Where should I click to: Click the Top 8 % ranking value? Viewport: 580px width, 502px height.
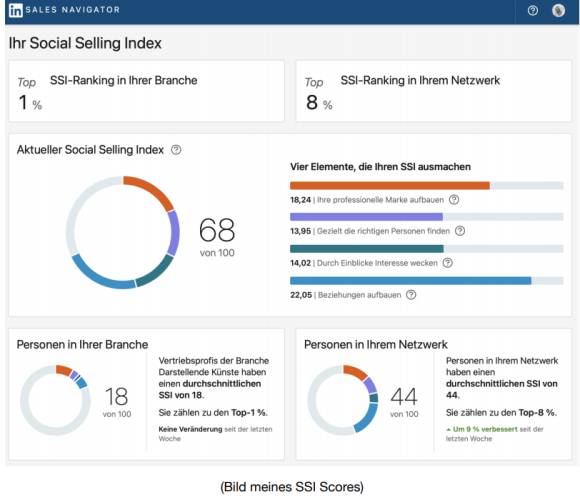pyautogui.click(x=318, y=94)
